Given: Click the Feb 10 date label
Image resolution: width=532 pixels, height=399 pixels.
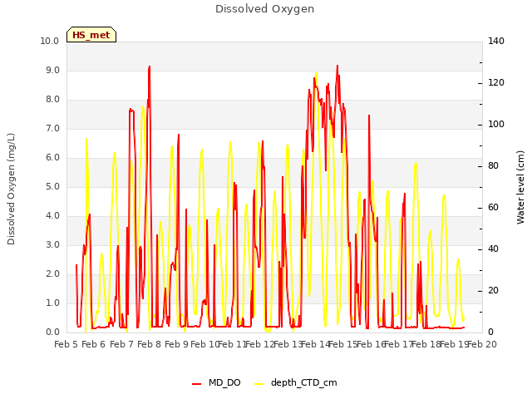Looking at the screenshot, I should 204,345.
